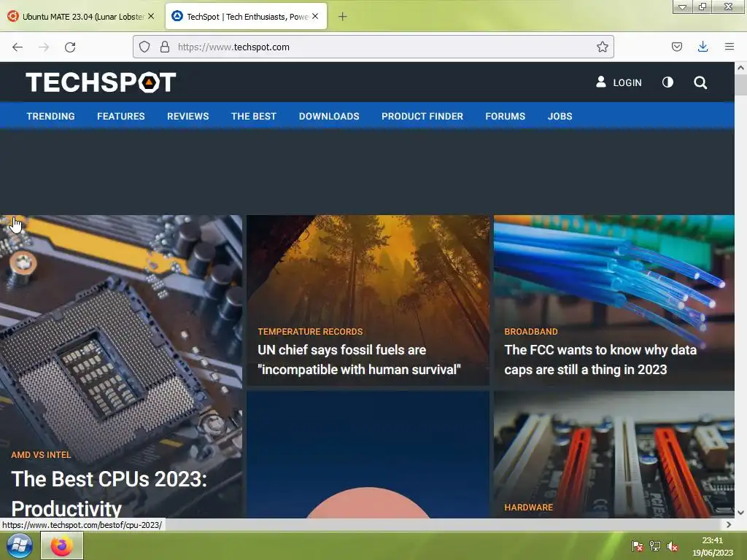Toggle dark/light theme contrast icon
Viewport: 747px width, 560px height.
pyautogui.click(x=668, y=82)
